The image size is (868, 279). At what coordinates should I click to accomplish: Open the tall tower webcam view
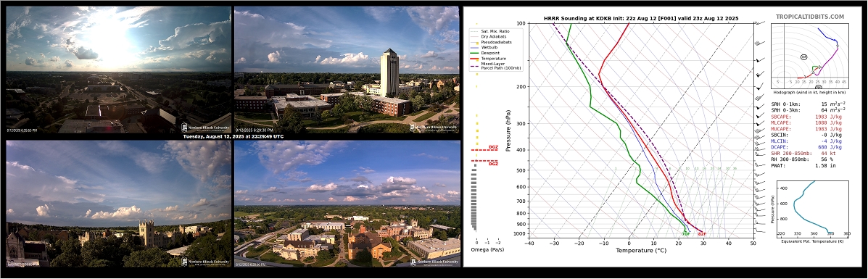(347, 70)
